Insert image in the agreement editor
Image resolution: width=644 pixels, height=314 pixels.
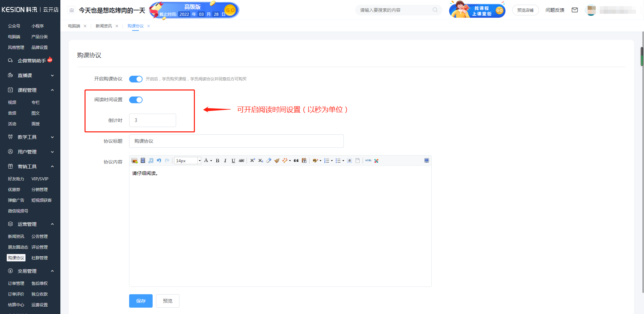point(135,161)
